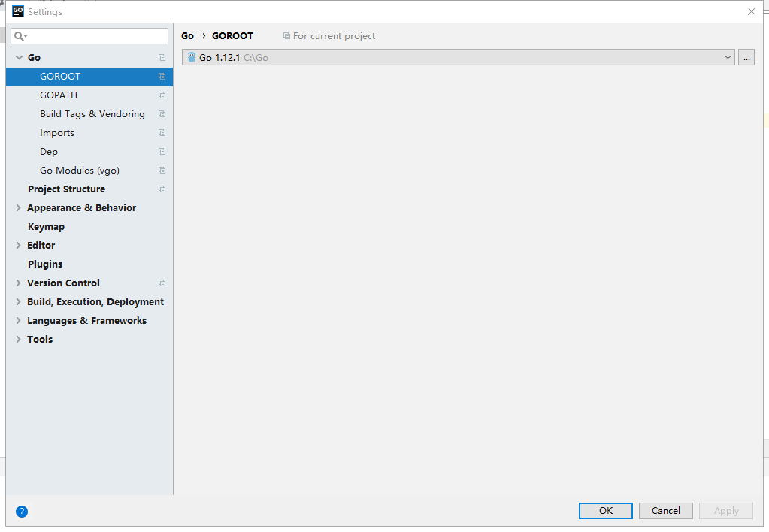Open the Keymap settings page
Image resolution: width=769 pixels, height=532 pixels.
tap(89, 226)
